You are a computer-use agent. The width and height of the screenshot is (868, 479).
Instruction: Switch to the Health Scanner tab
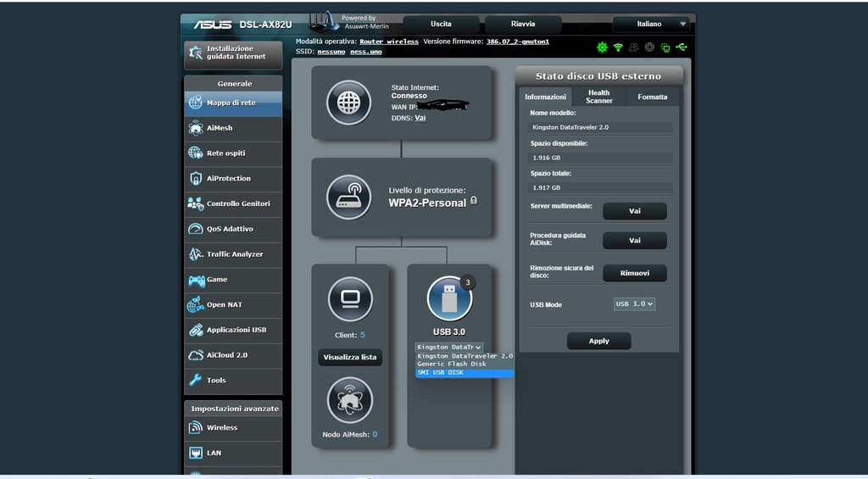click(x=599, y=97)
